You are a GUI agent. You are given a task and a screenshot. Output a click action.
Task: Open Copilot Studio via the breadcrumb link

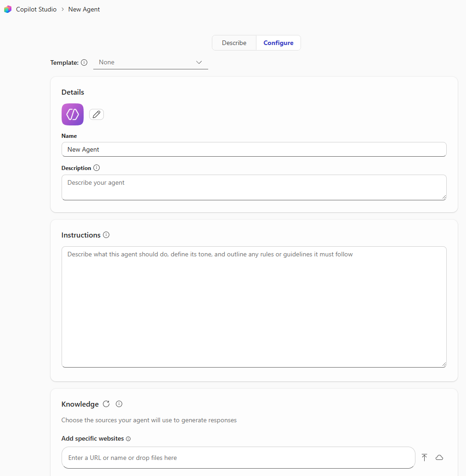click(36, 9)
